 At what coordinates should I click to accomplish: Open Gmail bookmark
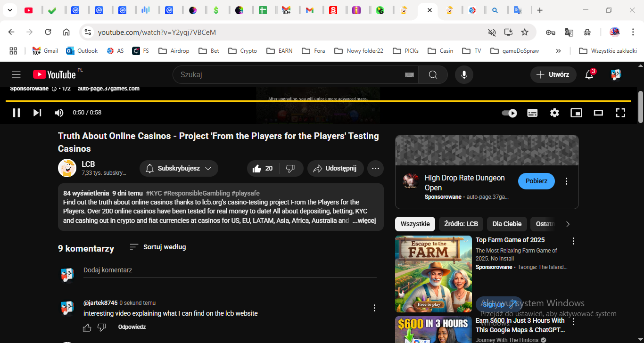pyautogui.click(x=45, y=51)
